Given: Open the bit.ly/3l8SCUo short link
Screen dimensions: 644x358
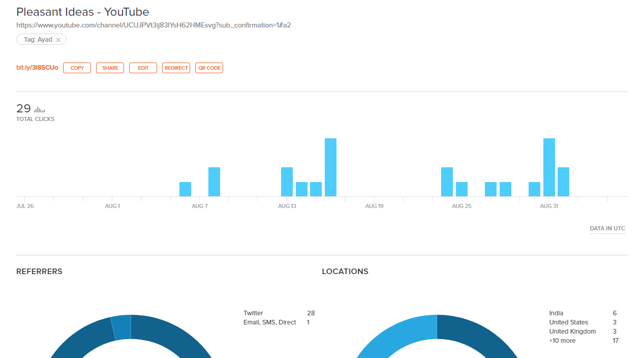Looking at the screenshot, I should click(37, 68).
